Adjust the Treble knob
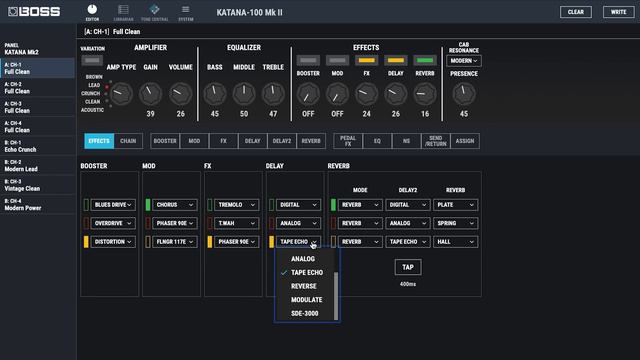 273,94
